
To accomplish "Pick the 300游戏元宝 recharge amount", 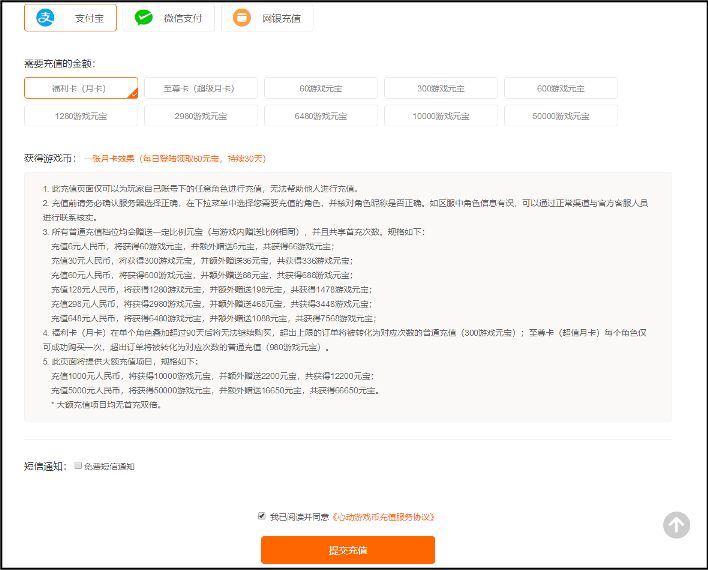I will pyautogui.click(x=441, y=88).
